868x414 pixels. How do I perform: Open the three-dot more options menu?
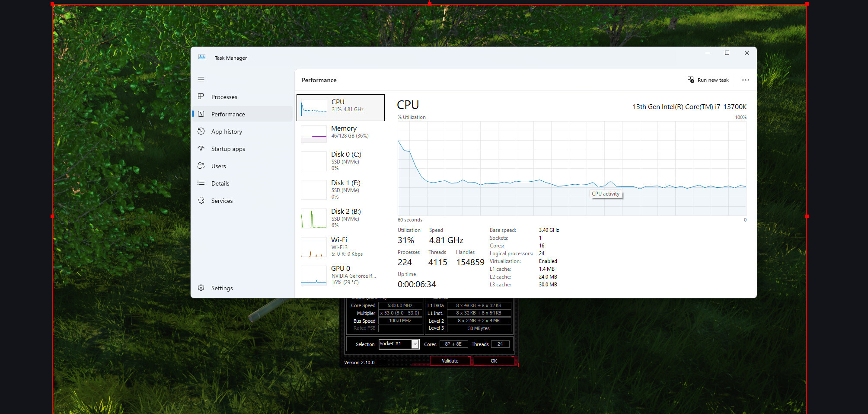[746, 80]
